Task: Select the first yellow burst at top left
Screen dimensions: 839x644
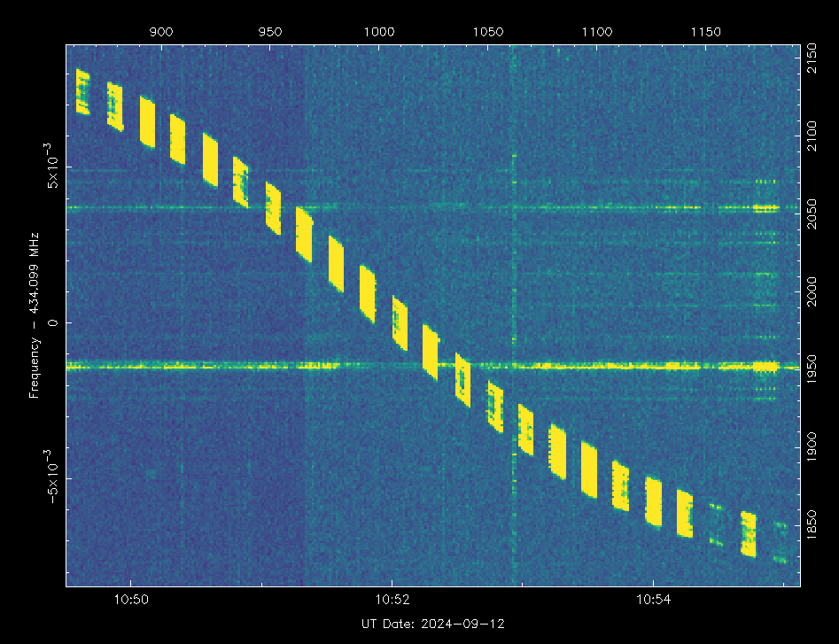Action: click(83, 92)
